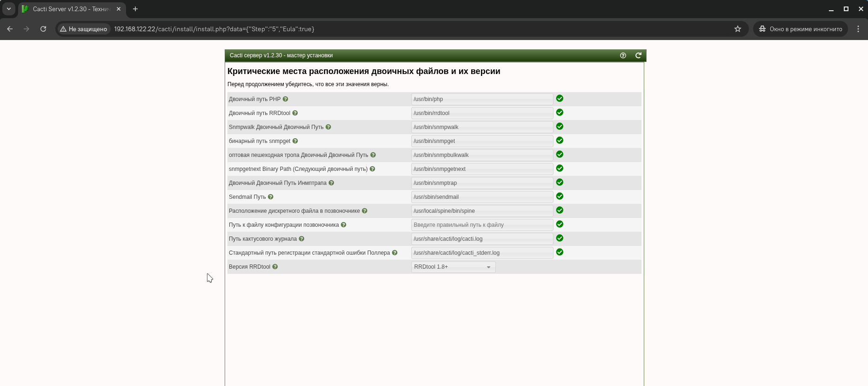Image resolution: width=868 pixels, height=386 pixels.
Task: Click help icon next to Путь Инмптрапа
Action: [x=331, y=183]
